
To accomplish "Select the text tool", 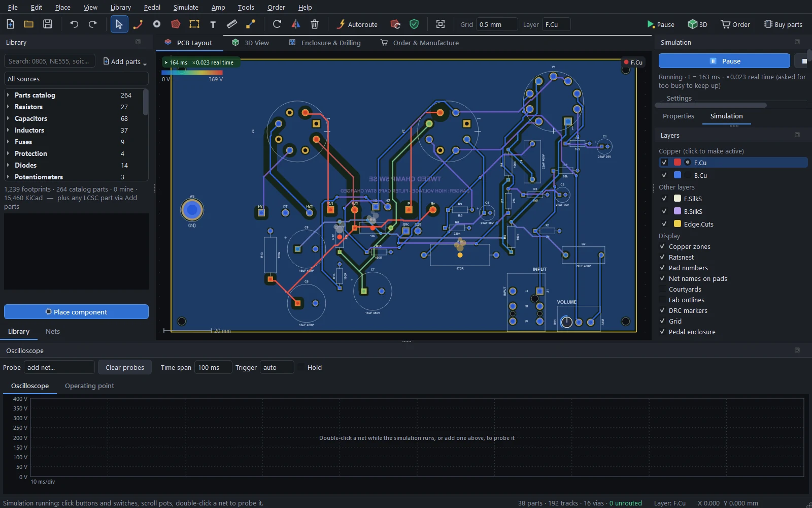I will 213,24.
